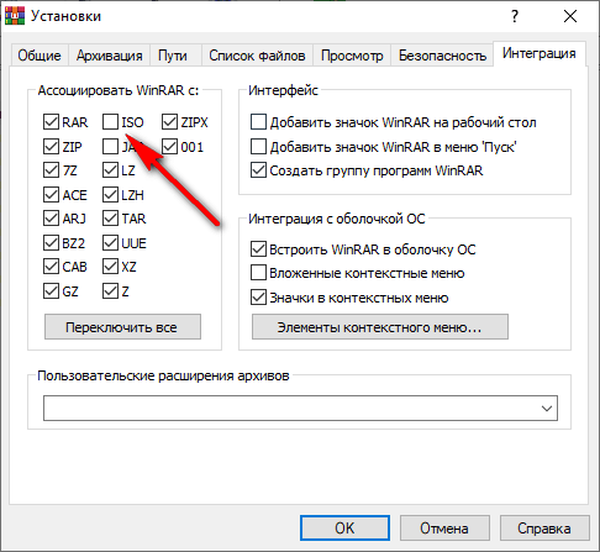Viewport: 600px width, 552px height.
Task: Toggle the ZIPX association checkbox
Action: [x=169, y=123]
